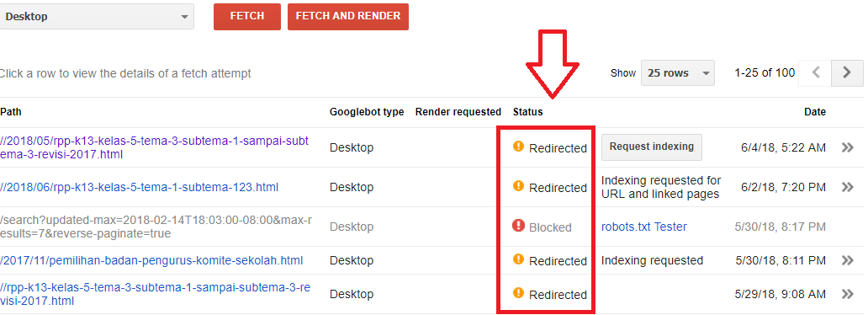Open details chevron for 6/2/18 fetch row
868x315 pixels.
pos(847,187)
